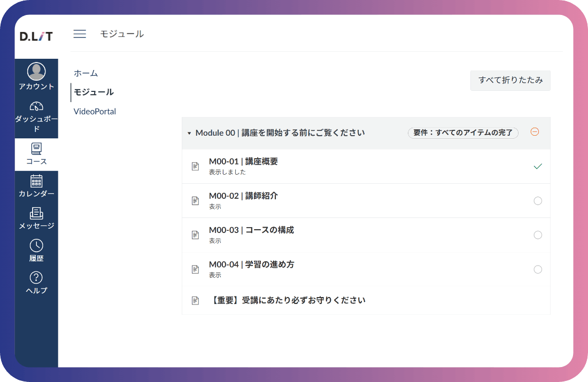Open the History clock icon

(36, 246)
